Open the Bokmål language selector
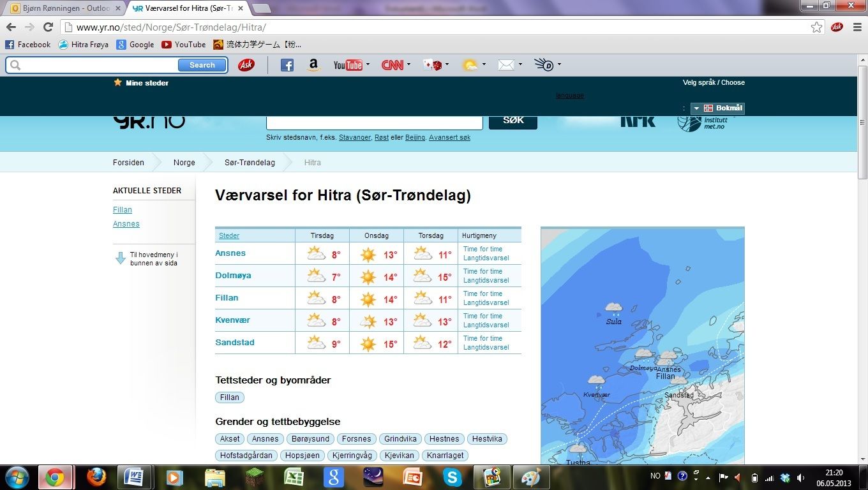The height and width of the screenshot is (490, 868). pos(717,108)
